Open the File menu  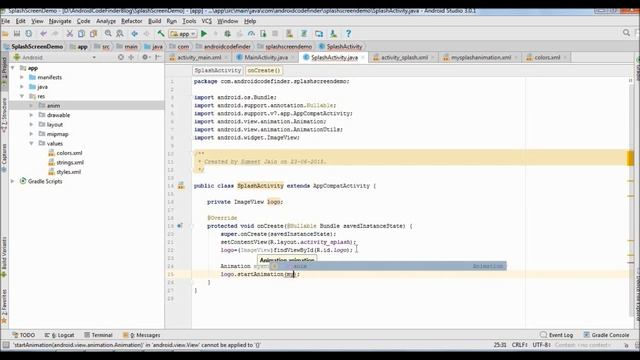pos(6,21)
